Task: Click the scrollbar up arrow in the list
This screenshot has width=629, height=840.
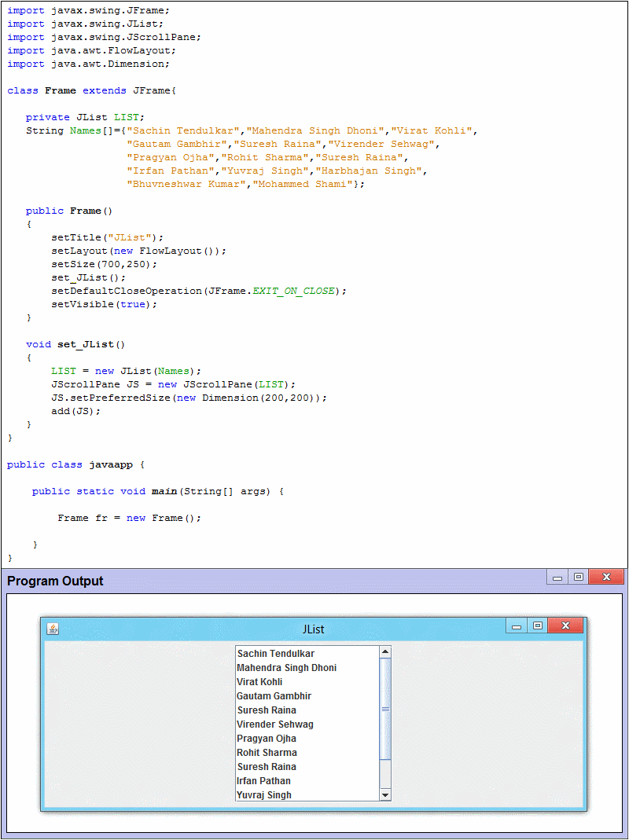Action: point(384,651)
